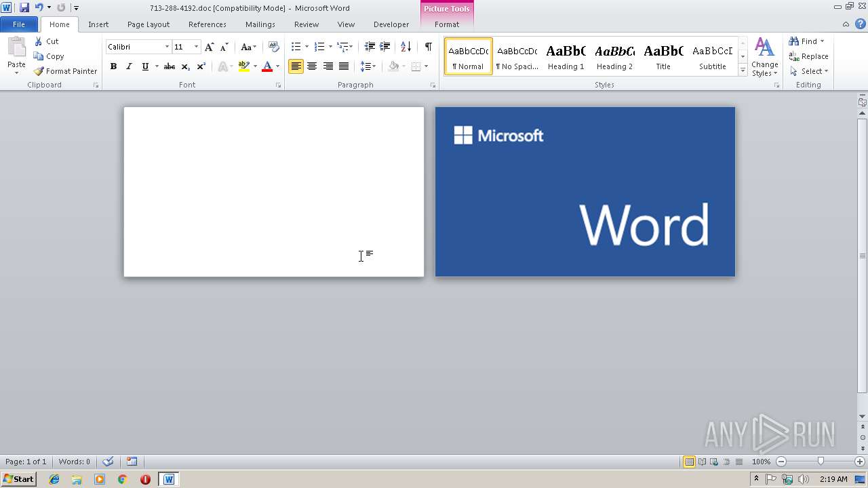Click Save in Quick Access Toolbar
Viewport: 868px width, 488px height.
click(x=24, y=7)
